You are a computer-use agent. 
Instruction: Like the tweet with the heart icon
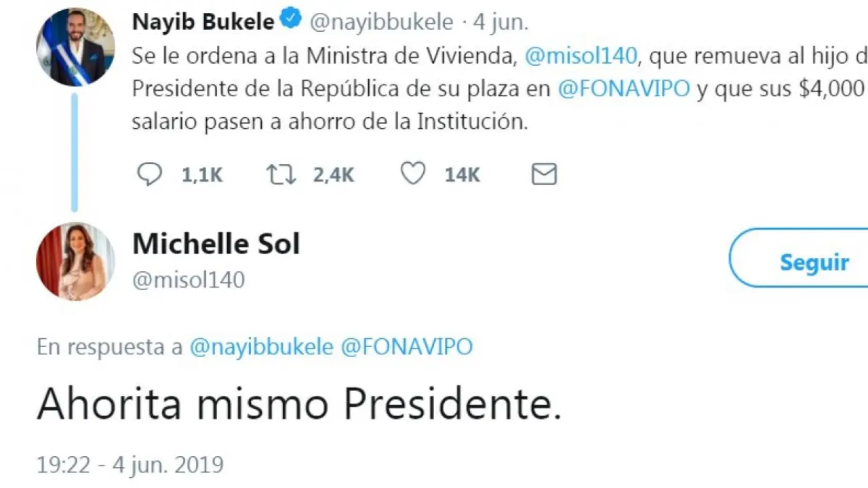tap(413, 174)
